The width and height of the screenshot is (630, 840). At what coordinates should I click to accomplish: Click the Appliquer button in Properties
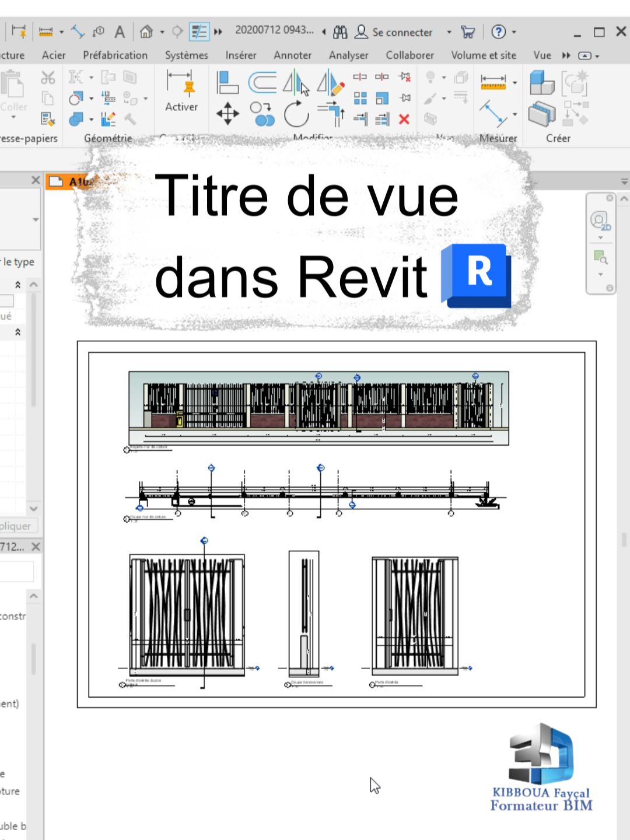click(16, 526)
